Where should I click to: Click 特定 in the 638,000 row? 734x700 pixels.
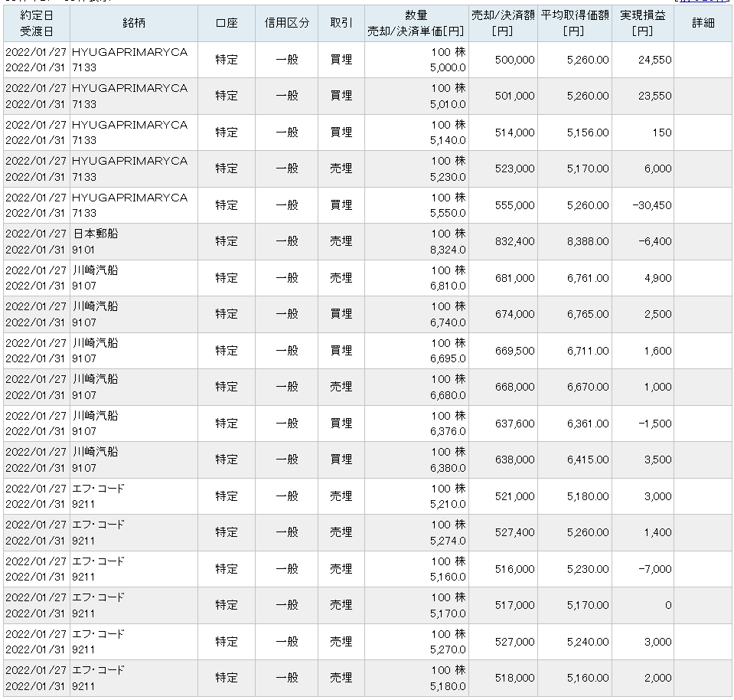(x=227, y=460)
